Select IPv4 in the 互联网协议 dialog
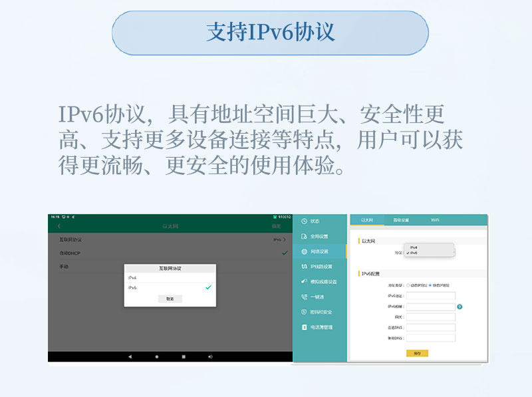The height and width of the screenshot is (397, 532). [x=170, y=278]
